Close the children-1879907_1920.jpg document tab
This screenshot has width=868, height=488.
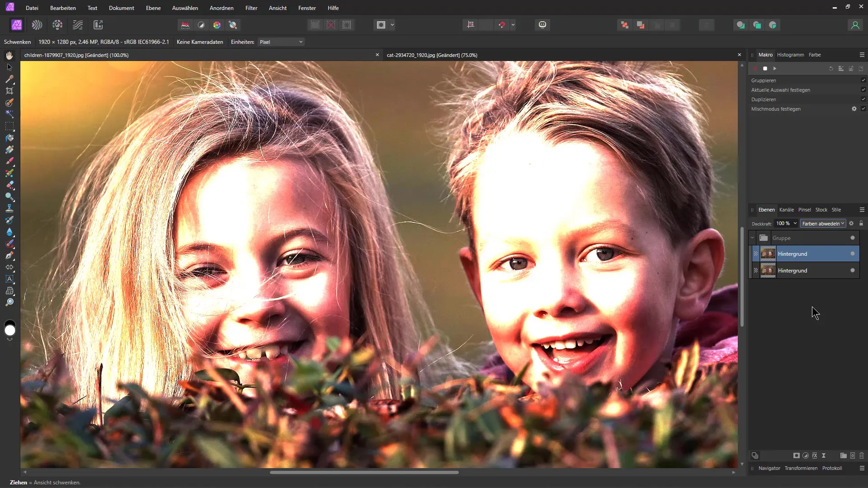click(377, 55)
